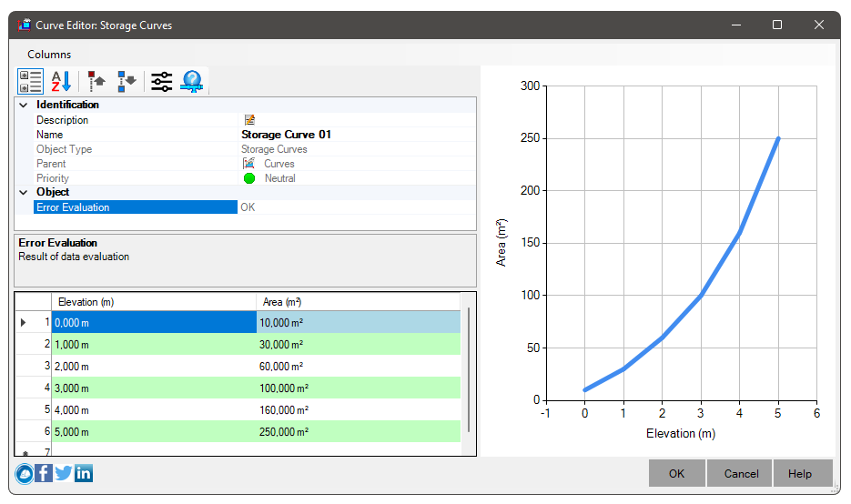Click the table vertical scrollbar
This screenshot has height=504, width=851.
pyautogui.click(x=469, y=370)
